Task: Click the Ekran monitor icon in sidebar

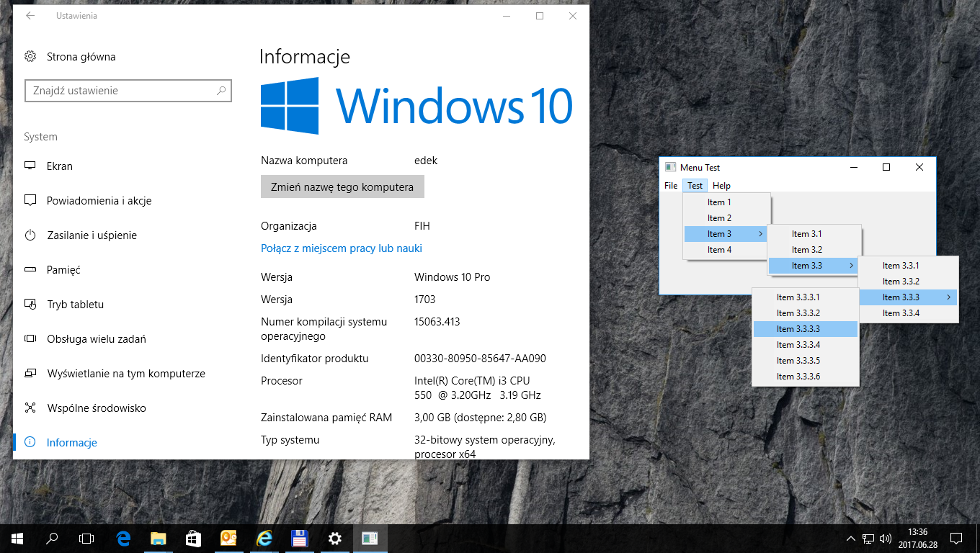Action: [x=30, y=166]
